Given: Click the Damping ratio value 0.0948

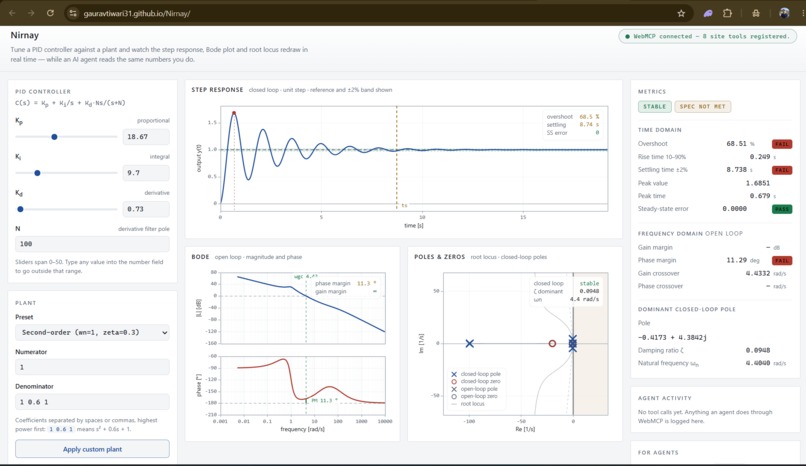Looking at the screenshot, I should point(758,350).
